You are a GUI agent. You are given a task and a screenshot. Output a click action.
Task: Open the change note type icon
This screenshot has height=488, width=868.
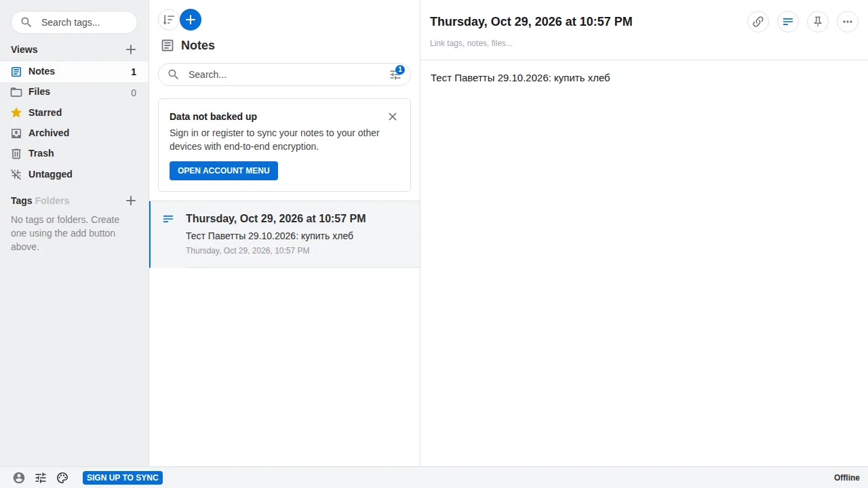click(x=788, y=22)
